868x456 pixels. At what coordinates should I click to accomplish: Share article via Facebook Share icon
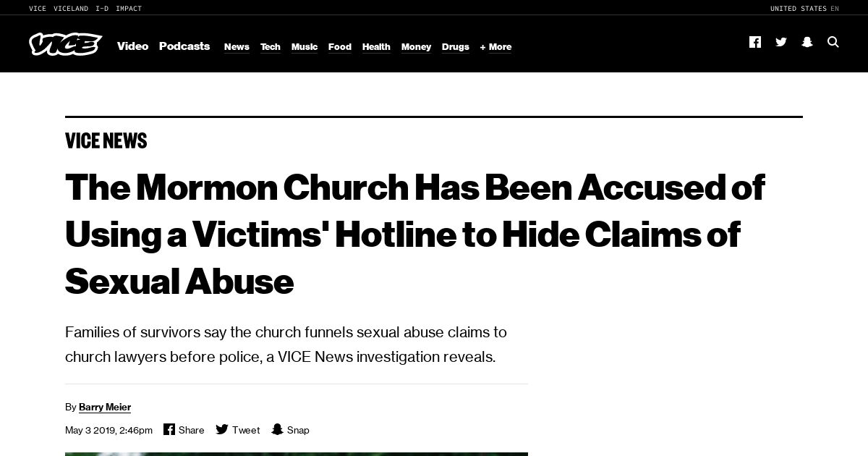[169, 429]
